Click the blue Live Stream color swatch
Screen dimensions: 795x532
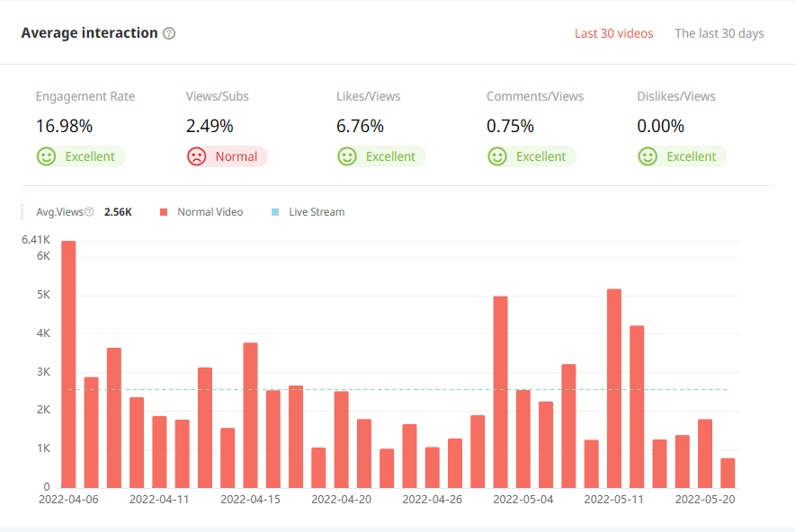coord(275,212)
